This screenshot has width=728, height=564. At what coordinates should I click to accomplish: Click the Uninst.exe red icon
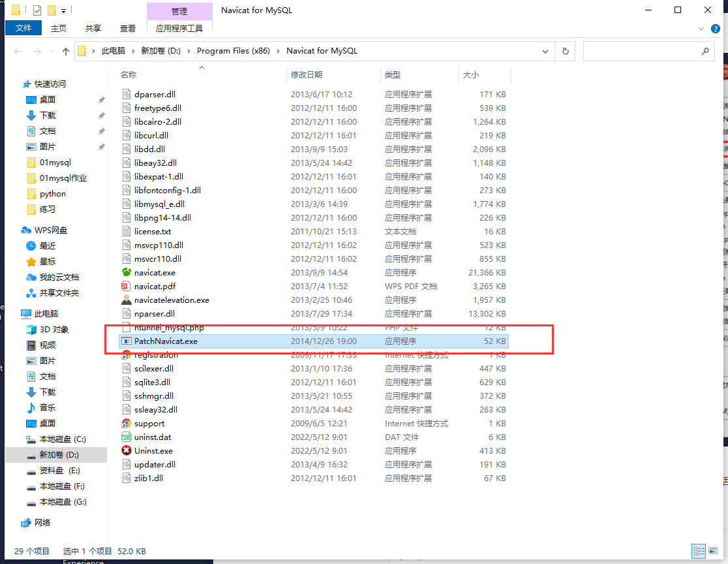click(127, 450)
